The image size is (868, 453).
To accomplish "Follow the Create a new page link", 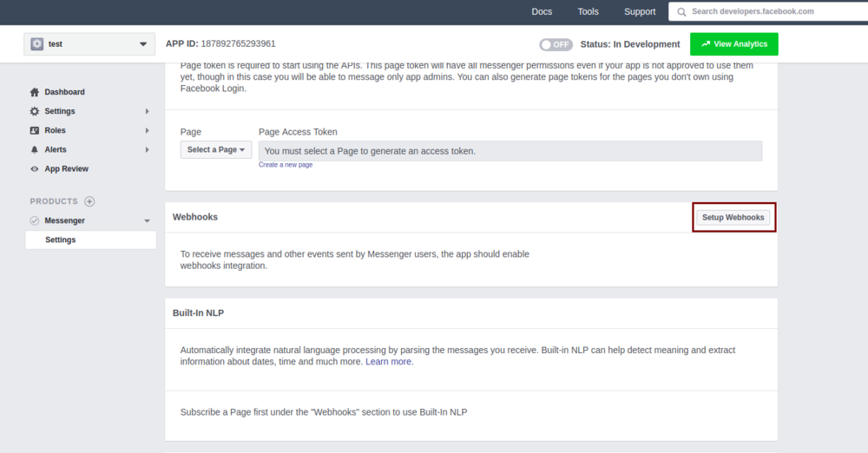I will (286, 165).
